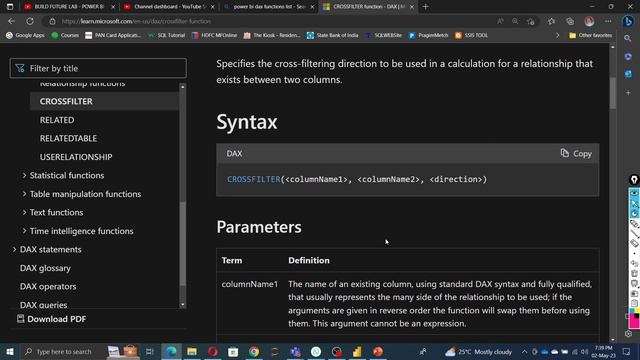Open DAX queries link
Viewport: 640px width, 360px height.
tap(44, 304)
